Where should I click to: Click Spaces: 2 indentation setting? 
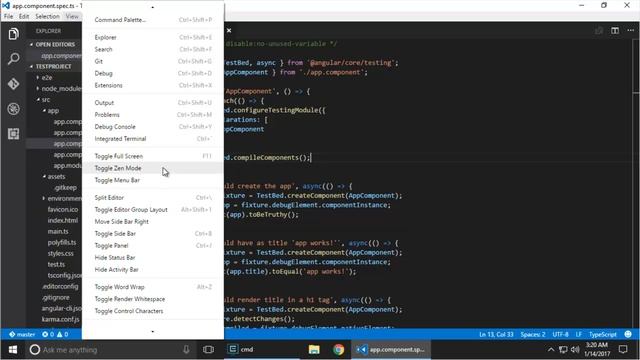(x=533, y=334)
